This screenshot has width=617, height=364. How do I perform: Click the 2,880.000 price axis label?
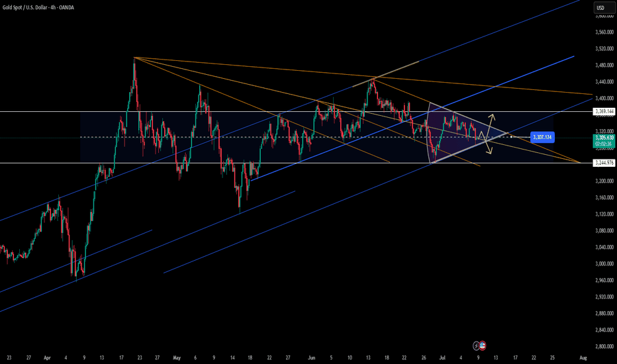coord(604,313)
